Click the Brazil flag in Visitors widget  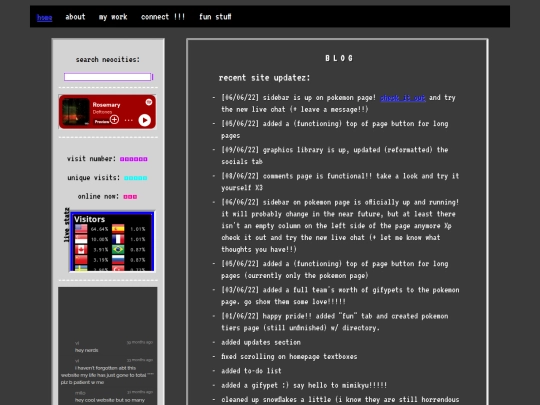(x=118, y=249)
